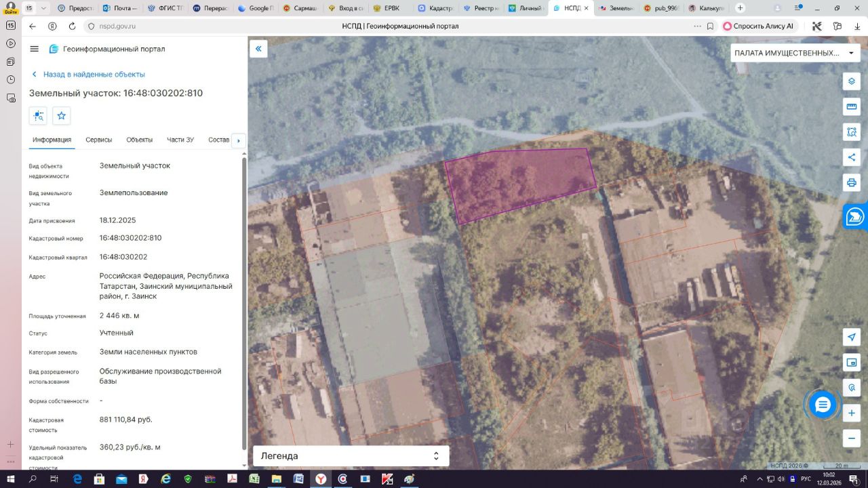This screenshot has width=868, height=488.
Task: Show more tabs with the arrow button
Action: coord(239,140)
